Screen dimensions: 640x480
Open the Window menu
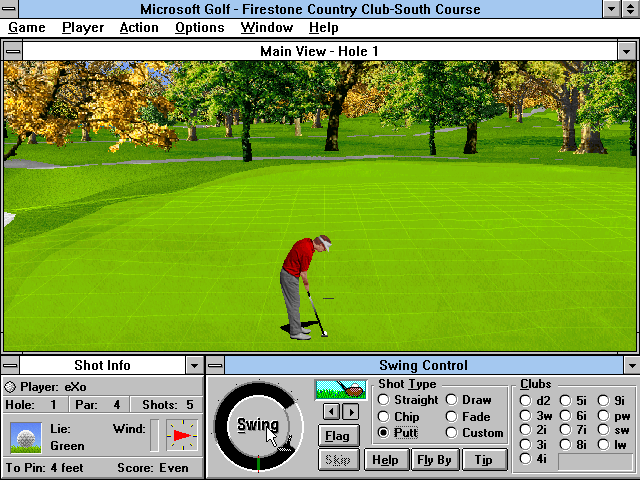[x=267, y=28]
